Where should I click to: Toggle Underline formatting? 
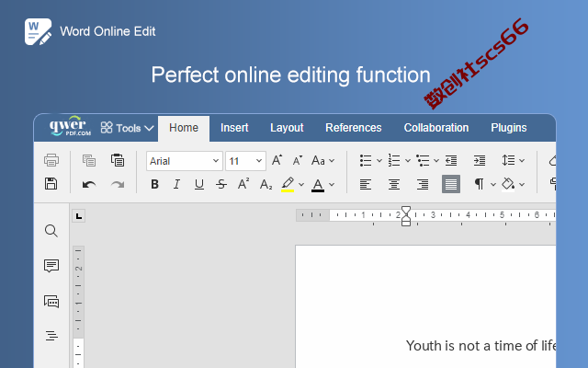[x=199, y=184]
